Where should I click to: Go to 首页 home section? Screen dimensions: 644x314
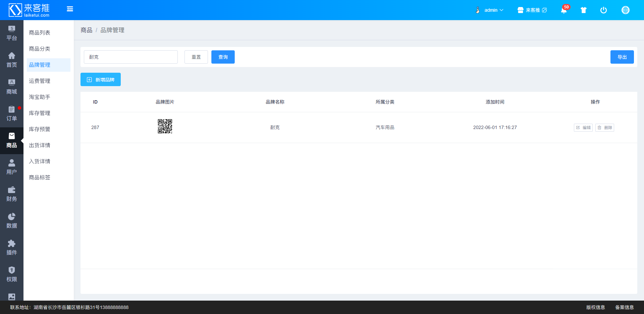click(12, 60)
